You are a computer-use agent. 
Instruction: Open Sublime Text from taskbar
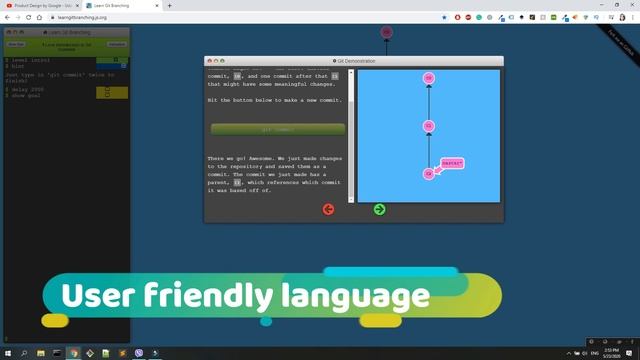(122, 353)
